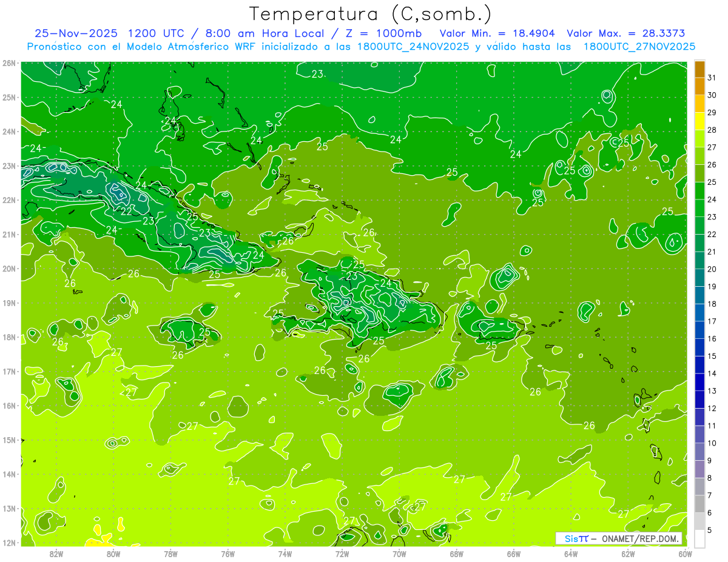
Task: Click the "72W" longitude label
Action: point(342,553)
